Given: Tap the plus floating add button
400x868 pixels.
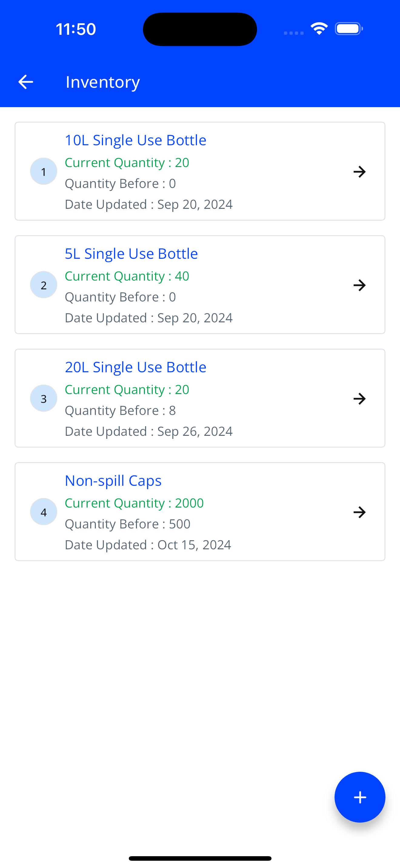Looking at the screenshot, I should pyautogui.click(x=359, y=797).
